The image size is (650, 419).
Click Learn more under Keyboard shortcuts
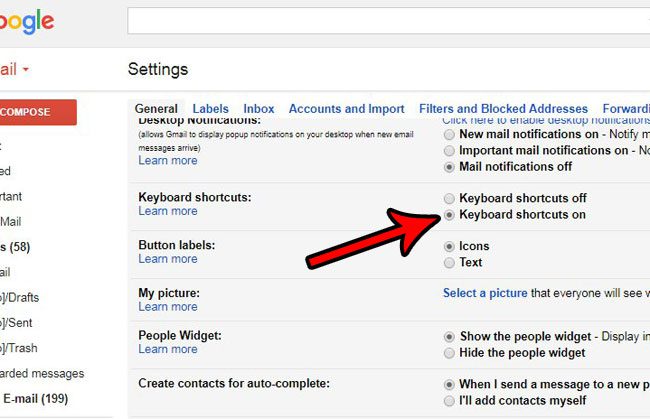click(x=168, y=212)
